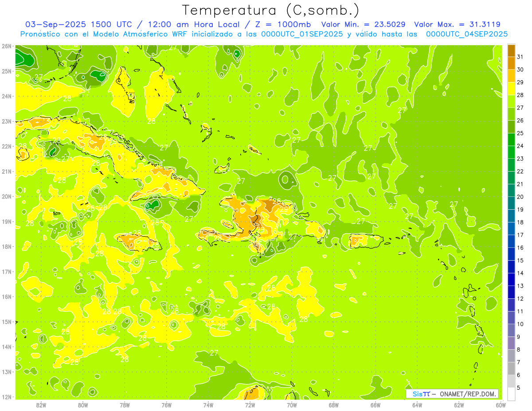Click the 74W longitude axis label
532x411 pixels.
coord(208,404)
